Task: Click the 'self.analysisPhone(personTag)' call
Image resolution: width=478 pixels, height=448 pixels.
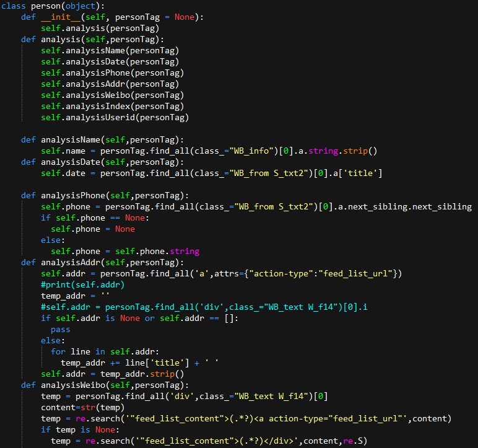Action: coord(112,73)
